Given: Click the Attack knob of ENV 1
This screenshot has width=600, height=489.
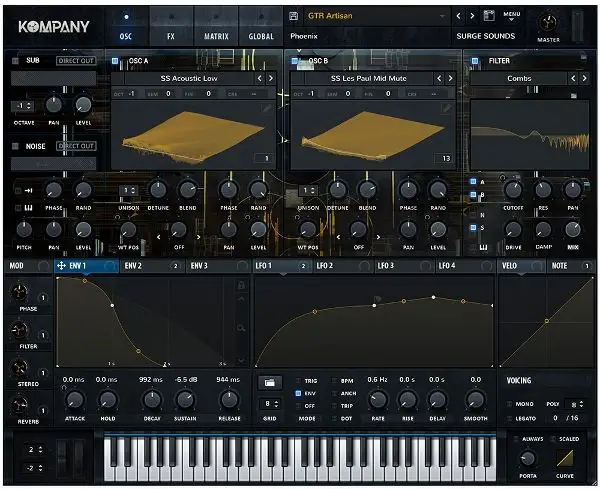Looking at the screenshot, I should [x=73, y=399].
